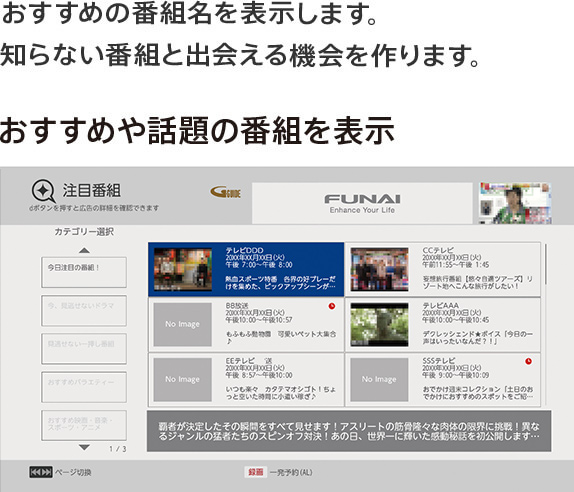The image size is (574, 492).
Task: Click the red recording clock icon on SSSテレビ
Action: click(528, 361)
